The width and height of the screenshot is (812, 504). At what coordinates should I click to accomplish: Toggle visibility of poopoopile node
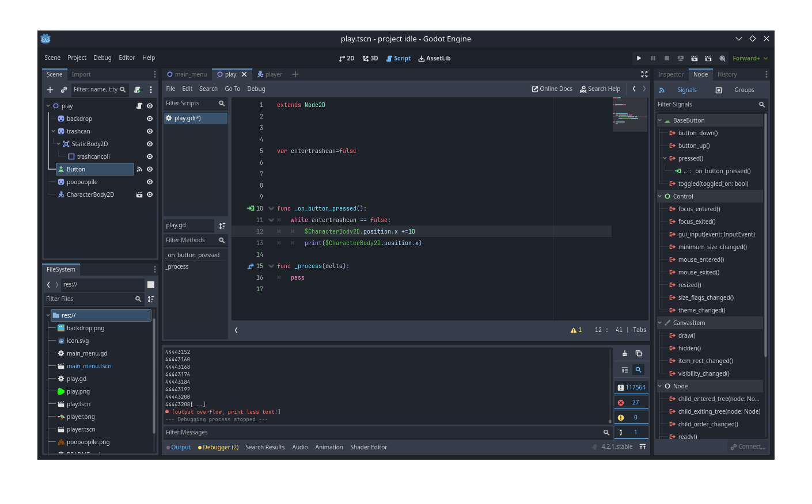click(150, 182)
